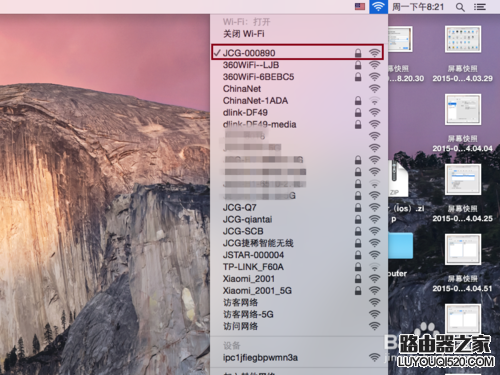This screenshot has height=375, width=500.
Task: Select desktop screenshot 2015-0...4.04.51
Action: pyautogui.click(x=463, y=249)
